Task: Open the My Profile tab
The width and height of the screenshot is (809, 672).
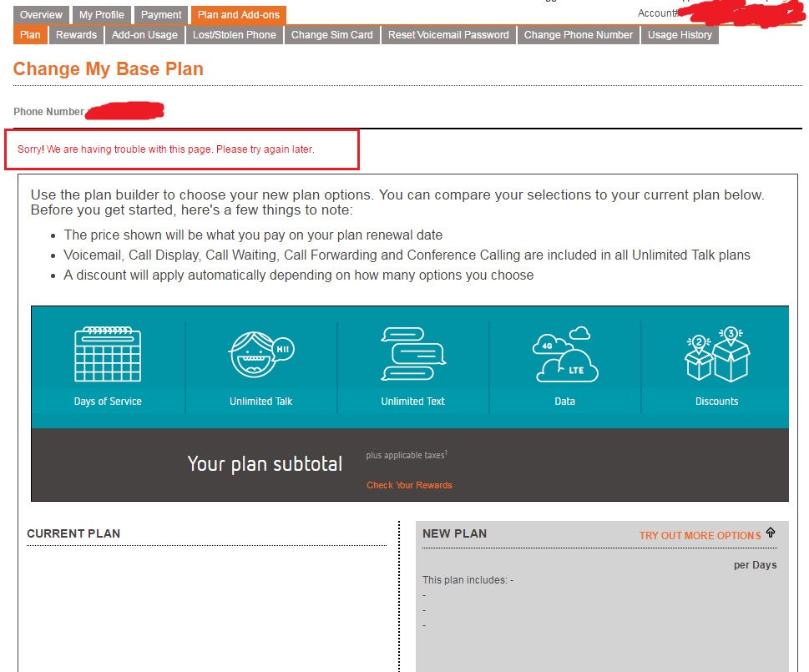Action: coord(101,14)
